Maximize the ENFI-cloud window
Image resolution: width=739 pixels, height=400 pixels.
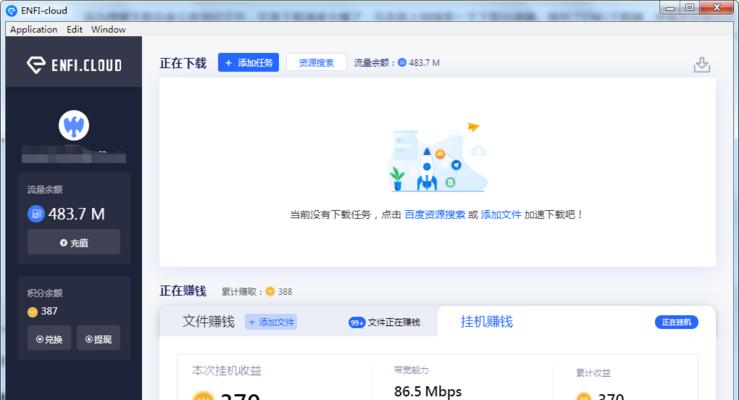tap(690, 8)
